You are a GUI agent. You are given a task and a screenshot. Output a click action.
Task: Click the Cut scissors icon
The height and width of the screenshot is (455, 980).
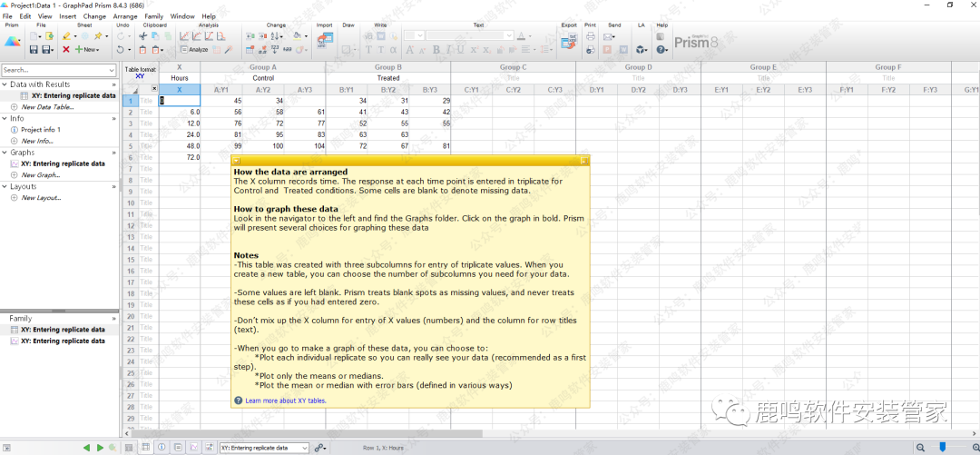(x=143, y=36)
